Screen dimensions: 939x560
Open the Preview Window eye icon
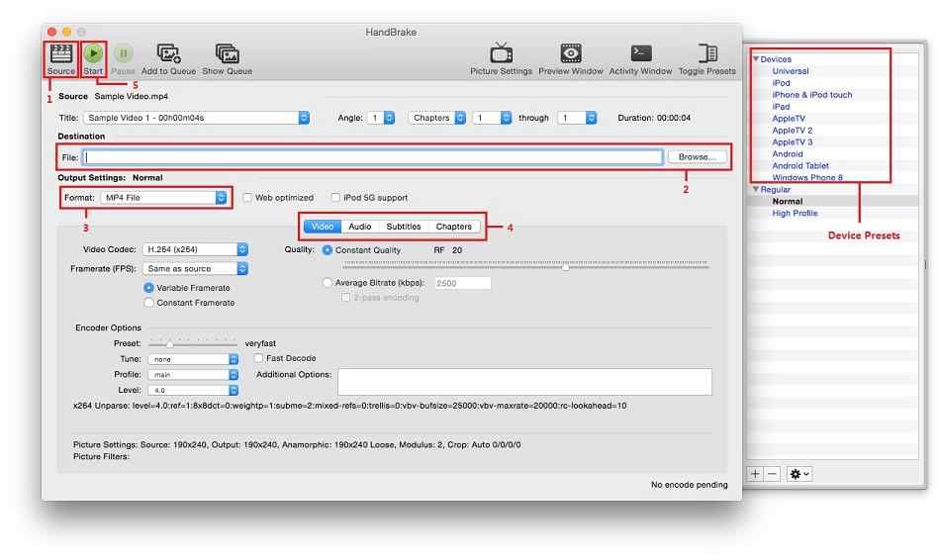(571, 52)
